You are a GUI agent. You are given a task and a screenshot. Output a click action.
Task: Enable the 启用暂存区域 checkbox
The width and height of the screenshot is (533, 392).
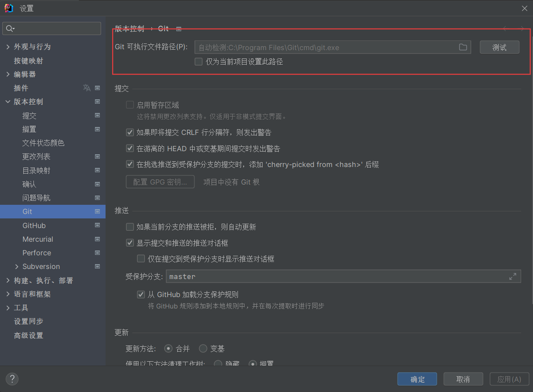(x=130, y=105)
